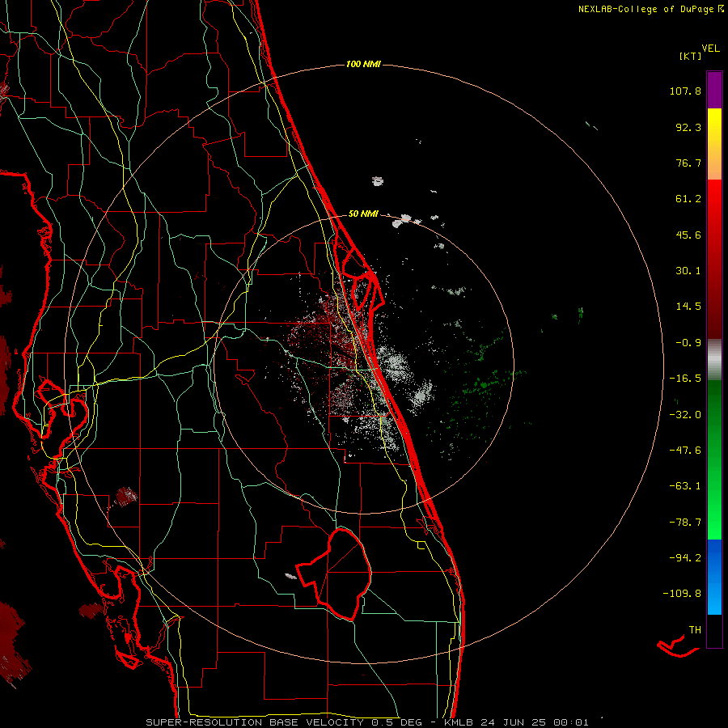Click the -94.2 legend value
The width and height of the screenshot is (728, 728).
(x=685, y=558)
